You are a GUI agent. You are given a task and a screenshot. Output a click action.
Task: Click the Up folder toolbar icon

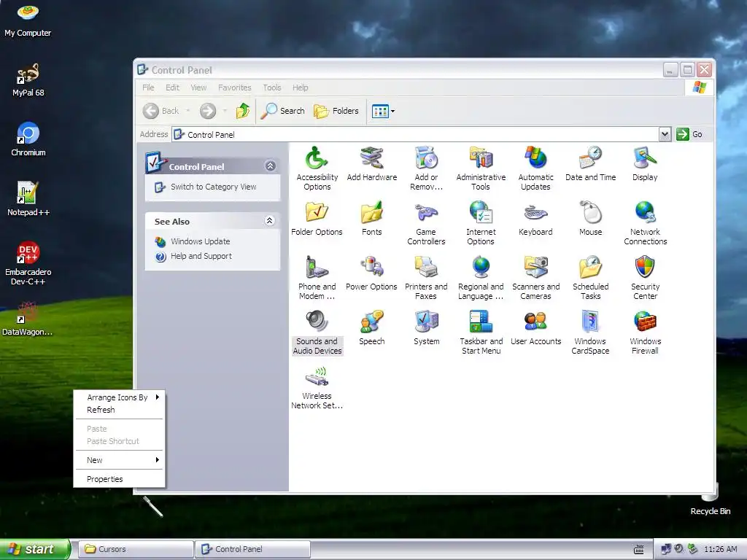(x=242, y=111)
